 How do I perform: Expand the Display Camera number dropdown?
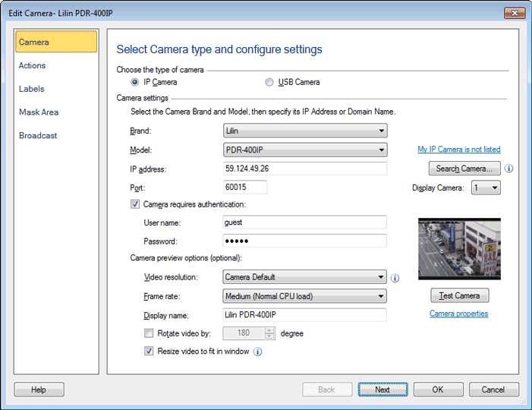tap(486, 188)
